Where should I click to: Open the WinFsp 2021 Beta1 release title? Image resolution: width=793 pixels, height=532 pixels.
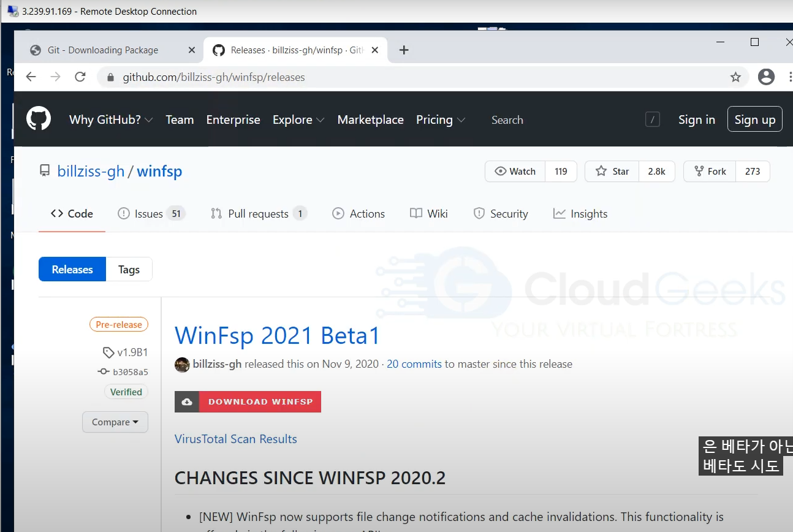pyautogui.click(x=278, y=336)
